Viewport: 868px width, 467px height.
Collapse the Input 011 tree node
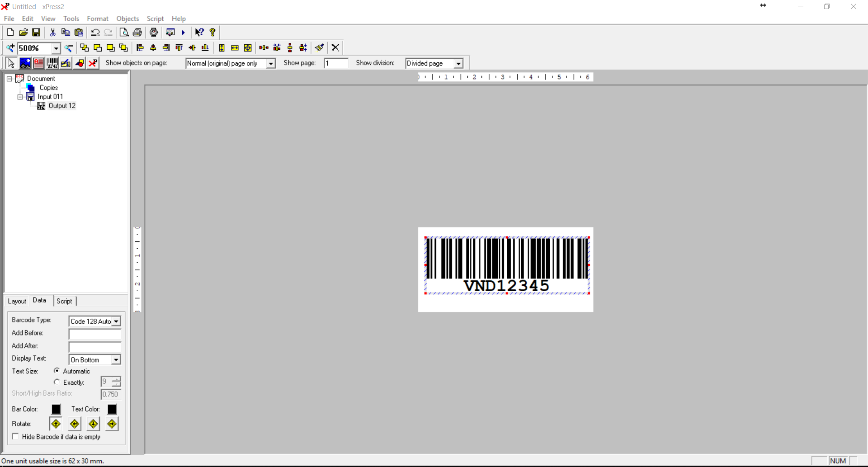pyautogui.click(x=20, y=97)
